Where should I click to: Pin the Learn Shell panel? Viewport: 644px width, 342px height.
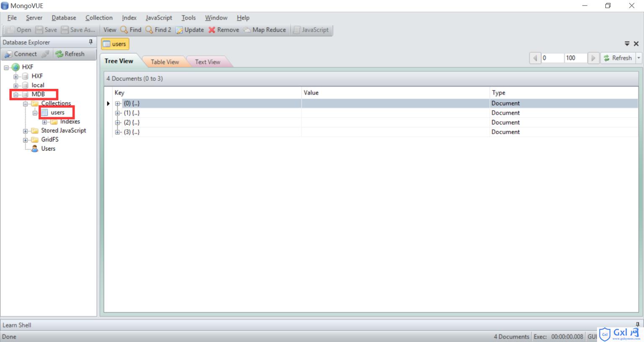(637, 324)
